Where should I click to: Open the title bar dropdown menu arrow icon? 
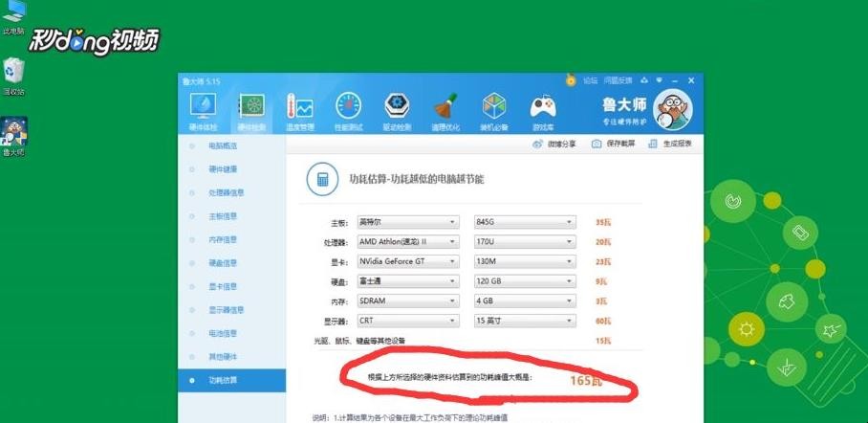[660, 80]
